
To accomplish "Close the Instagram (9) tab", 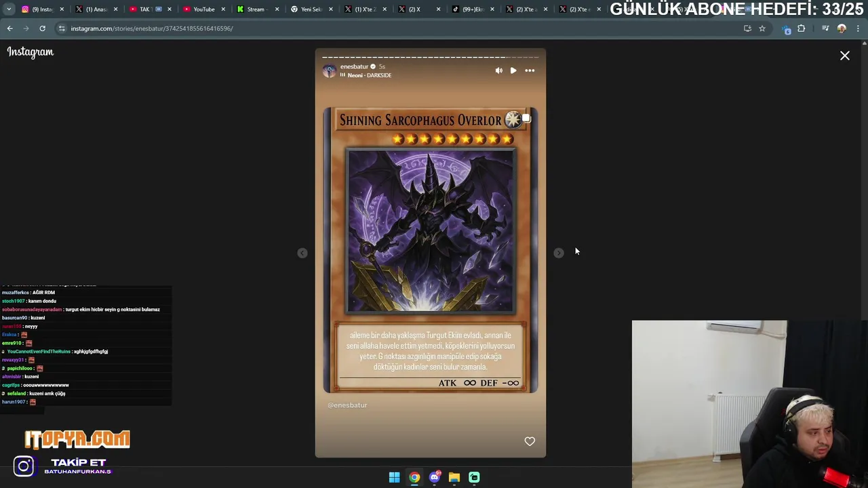I will [x=62, y=9].
